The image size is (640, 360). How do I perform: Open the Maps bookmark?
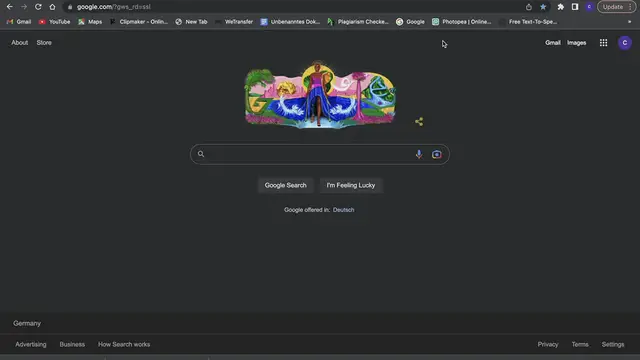(90, 22)
